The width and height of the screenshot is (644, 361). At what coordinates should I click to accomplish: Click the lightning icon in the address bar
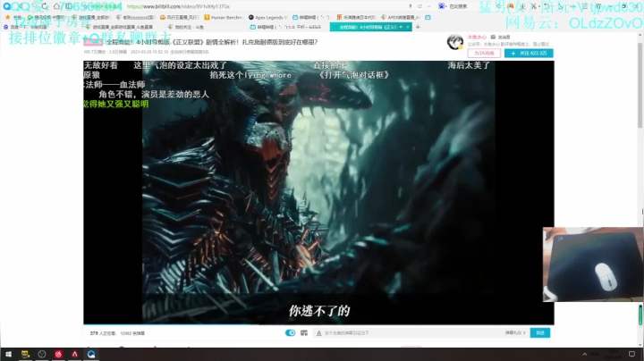point(410,6)
